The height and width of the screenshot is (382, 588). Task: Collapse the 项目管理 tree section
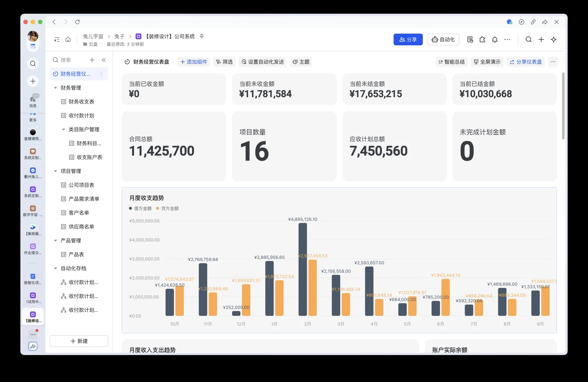pyautogui.click(x=55, y=171)
